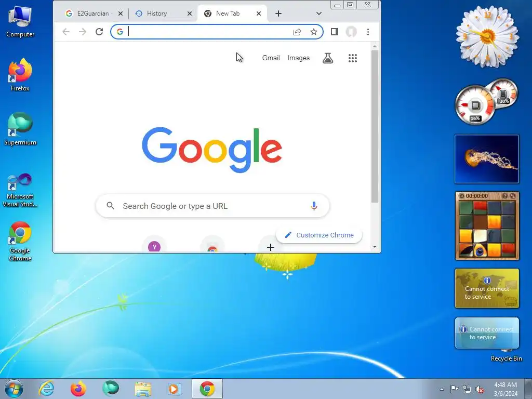Open the Google Chrome desktop shortcut

pos(20,242)
